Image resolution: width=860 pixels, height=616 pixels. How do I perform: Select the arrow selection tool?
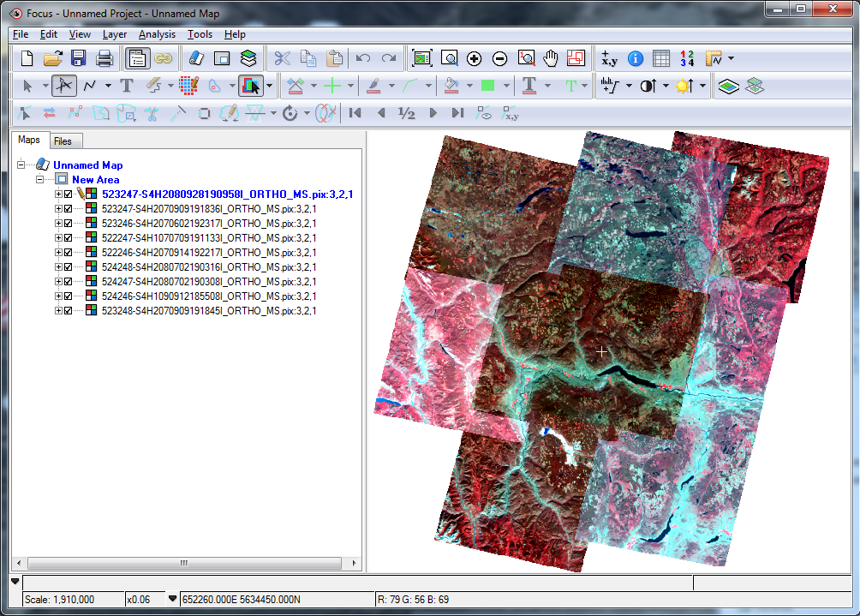tap(27, 87)
